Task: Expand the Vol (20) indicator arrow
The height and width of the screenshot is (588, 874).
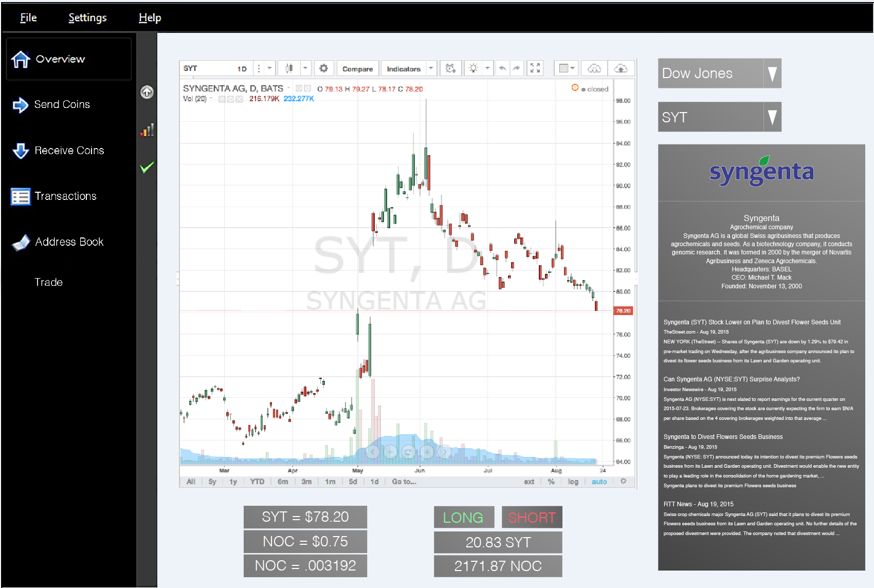Action: point(211,98)
